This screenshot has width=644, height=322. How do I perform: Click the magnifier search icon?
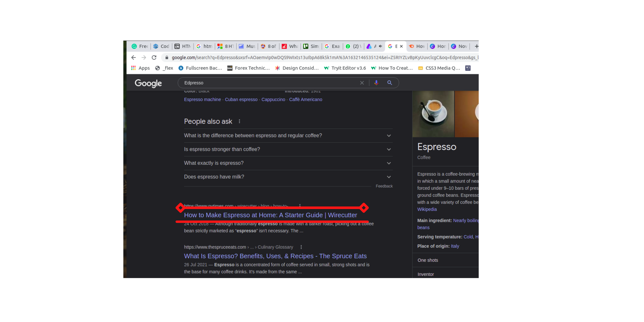[390, 83]
